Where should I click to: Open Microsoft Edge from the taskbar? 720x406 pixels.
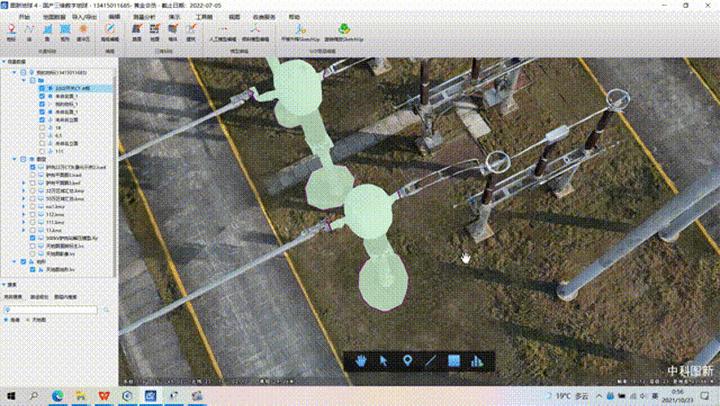(57, 395)
